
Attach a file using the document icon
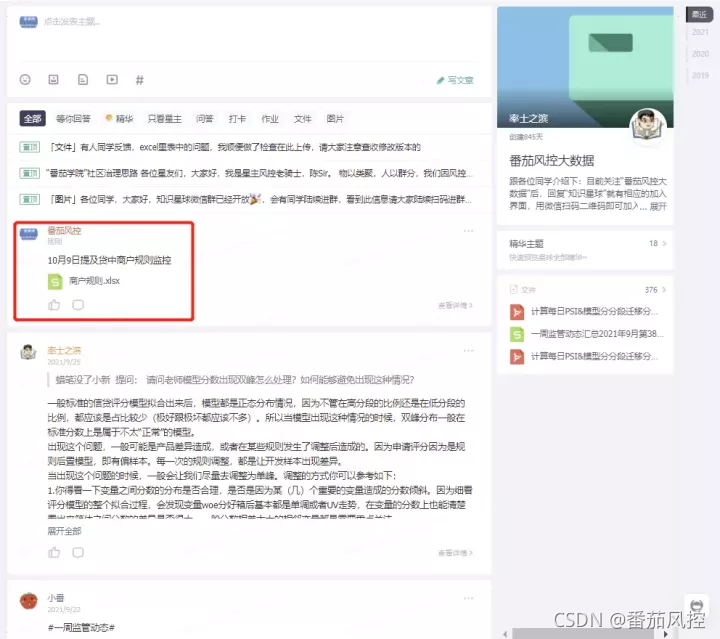click(83, 79)
